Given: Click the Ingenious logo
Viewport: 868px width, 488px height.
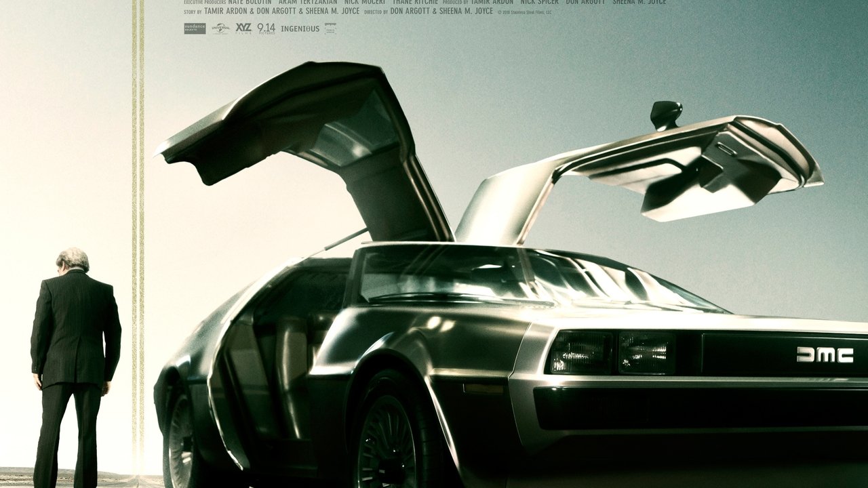Looking at the screenshot, I should point(300,29).
